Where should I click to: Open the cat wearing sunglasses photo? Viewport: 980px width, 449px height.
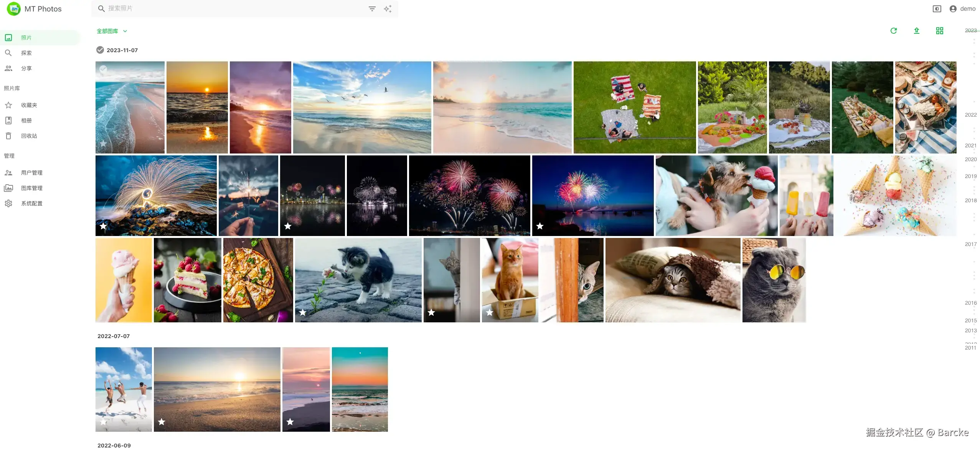pyautogui.click(x=774, y=280)
